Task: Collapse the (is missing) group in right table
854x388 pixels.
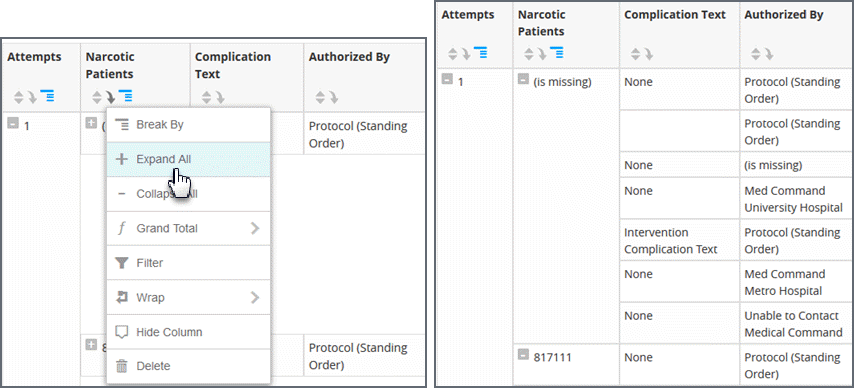Action: coord(523,80)
